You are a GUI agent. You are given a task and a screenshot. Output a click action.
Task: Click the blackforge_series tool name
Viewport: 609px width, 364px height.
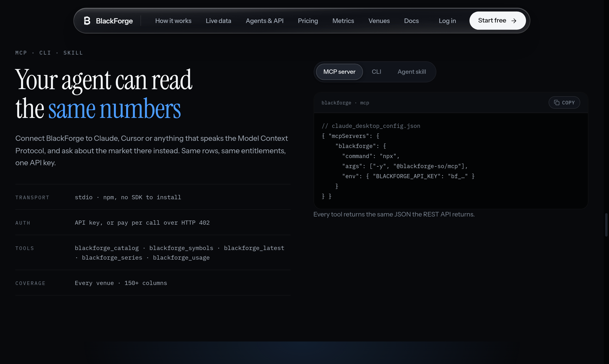tap(112, 258)
